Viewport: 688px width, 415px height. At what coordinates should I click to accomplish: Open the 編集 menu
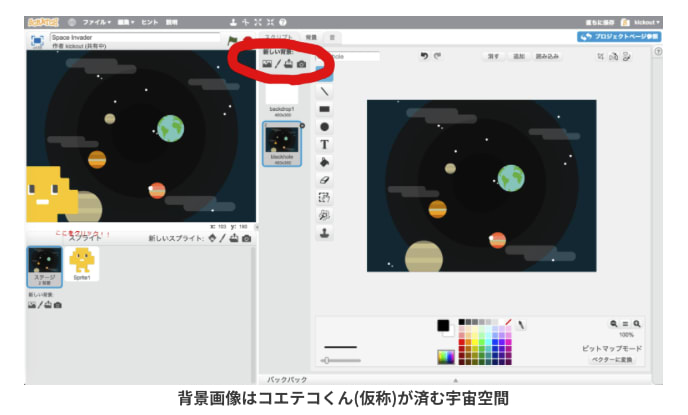tap(126, 22)
